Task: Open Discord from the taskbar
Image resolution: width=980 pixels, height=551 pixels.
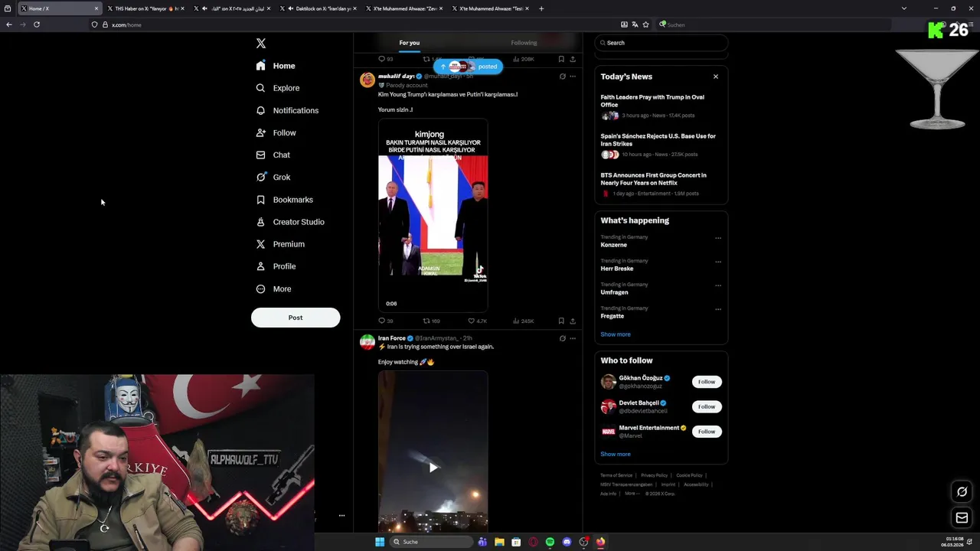Action: click(567, 542)
